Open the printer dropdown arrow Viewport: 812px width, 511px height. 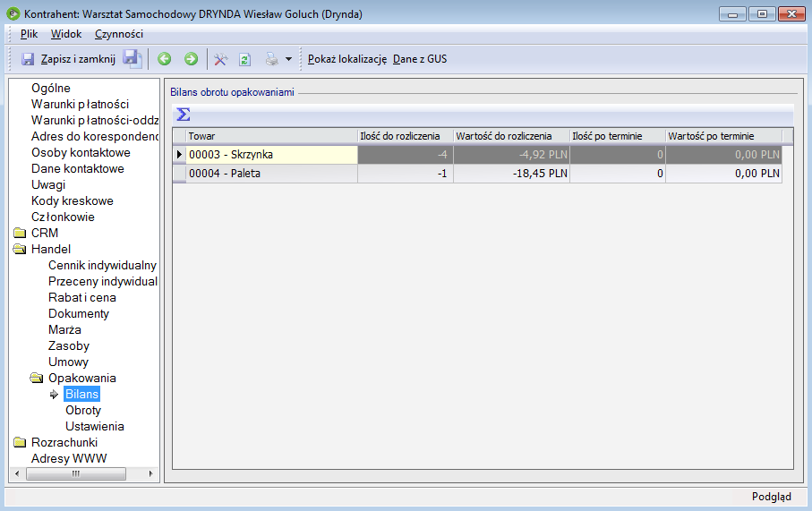click(288, 60)
